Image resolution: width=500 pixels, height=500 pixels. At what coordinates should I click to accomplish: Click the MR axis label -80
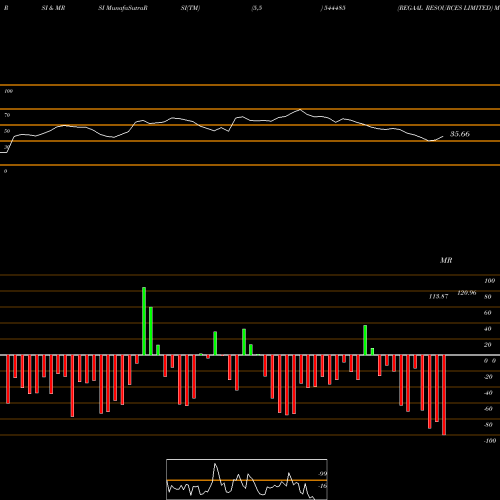(488, 425)
